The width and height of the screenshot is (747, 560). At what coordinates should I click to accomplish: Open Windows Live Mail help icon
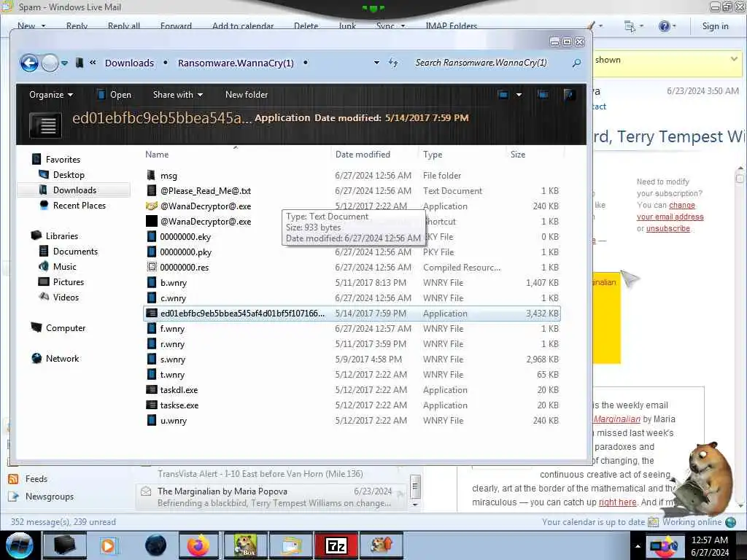coord(664,26)
